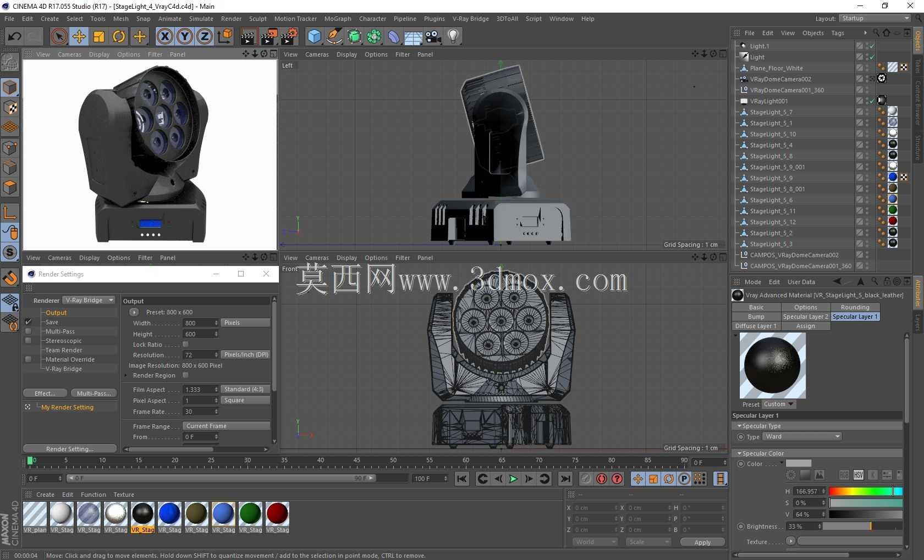Toggle the Multi-Pass checkbox
The image size is (924, 560).
coord(28,331)
